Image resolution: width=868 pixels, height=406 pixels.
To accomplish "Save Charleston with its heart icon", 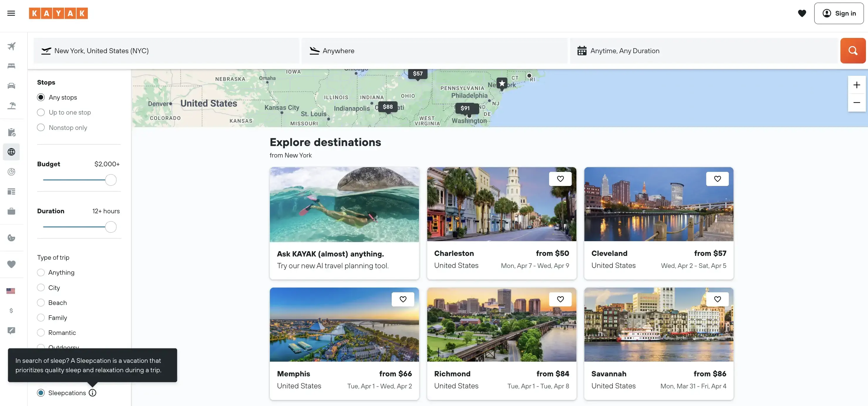I will click(x=560, y=179).
